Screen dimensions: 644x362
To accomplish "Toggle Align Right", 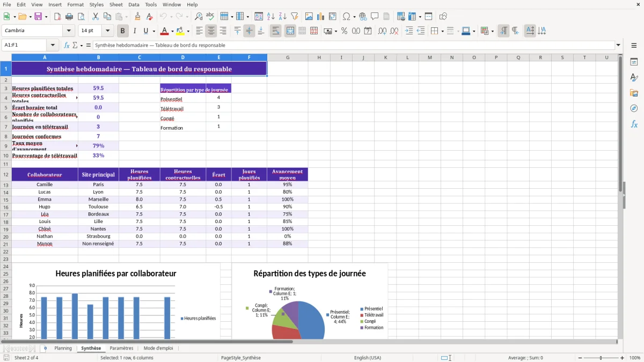I will 223,31.
